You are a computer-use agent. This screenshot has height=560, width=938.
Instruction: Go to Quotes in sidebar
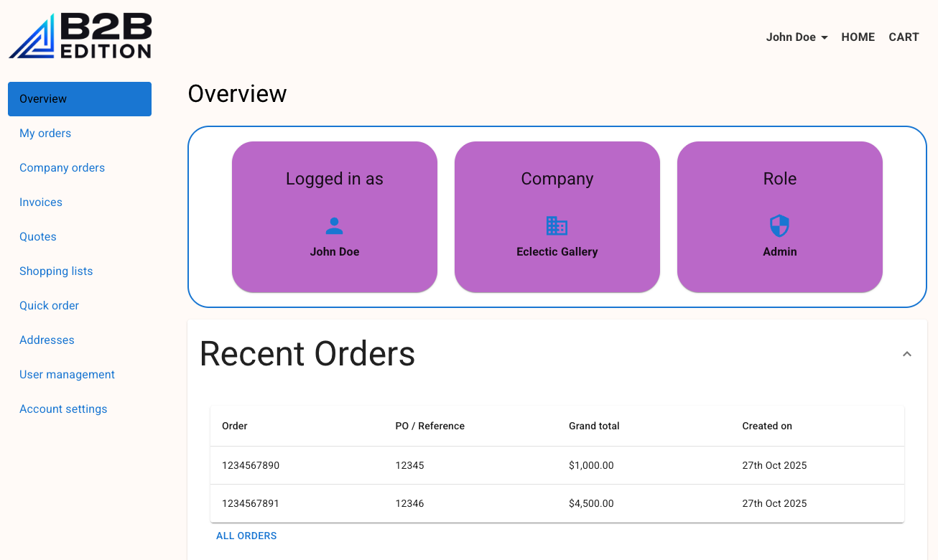pos(38,237)
